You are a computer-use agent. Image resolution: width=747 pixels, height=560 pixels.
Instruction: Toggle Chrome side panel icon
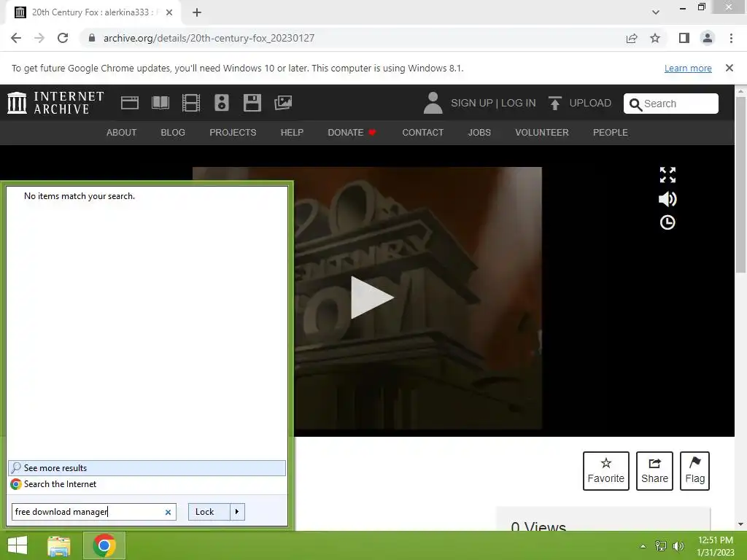[684, 38]
